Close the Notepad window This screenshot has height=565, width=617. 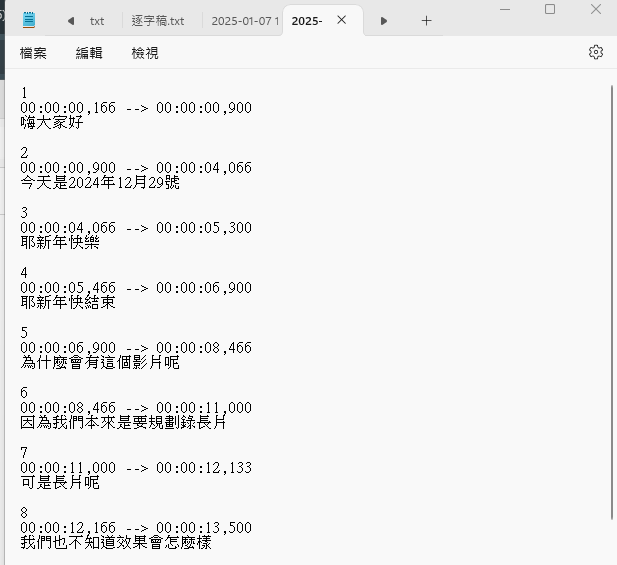[x=596, y=9]
